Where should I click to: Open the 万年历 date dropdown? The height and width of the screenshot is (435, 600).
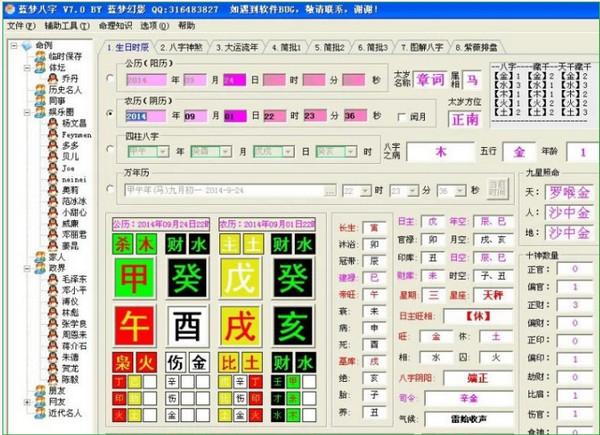pos(328,189)
